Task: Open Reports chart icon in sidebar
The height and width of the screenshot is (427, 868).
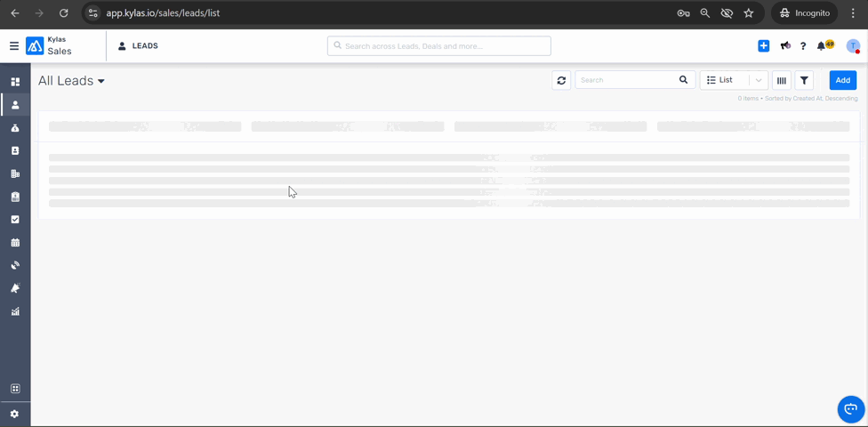Action: click(15, 311)
